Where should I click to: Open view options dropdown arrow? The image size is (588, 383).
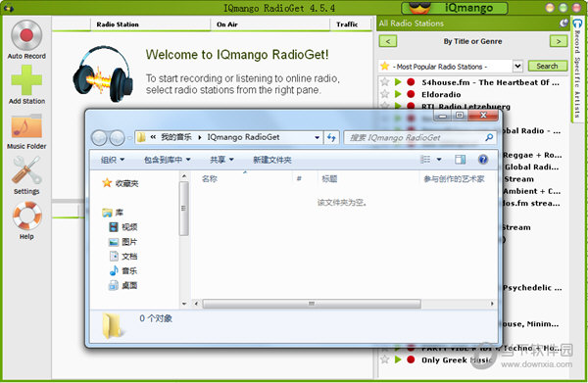(439, 160)
